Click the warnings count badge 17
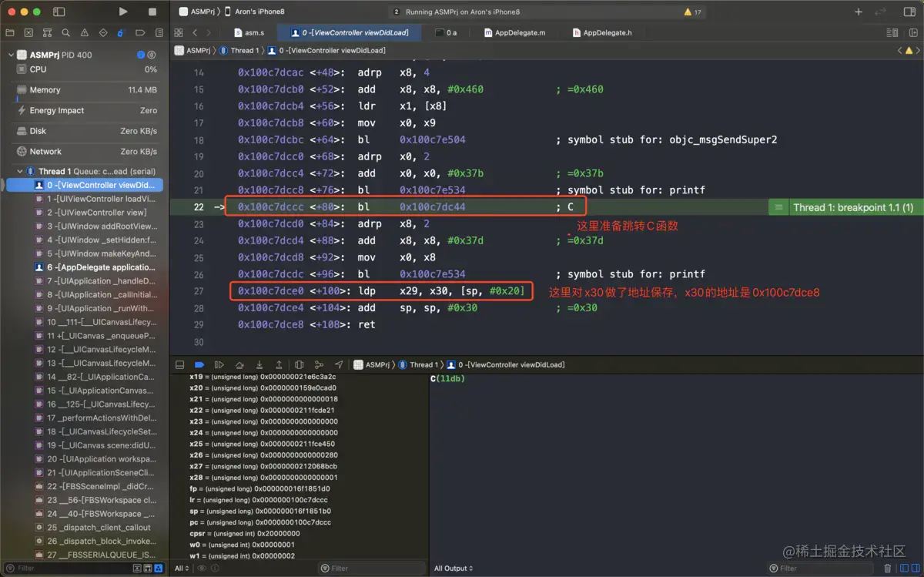 692,12
